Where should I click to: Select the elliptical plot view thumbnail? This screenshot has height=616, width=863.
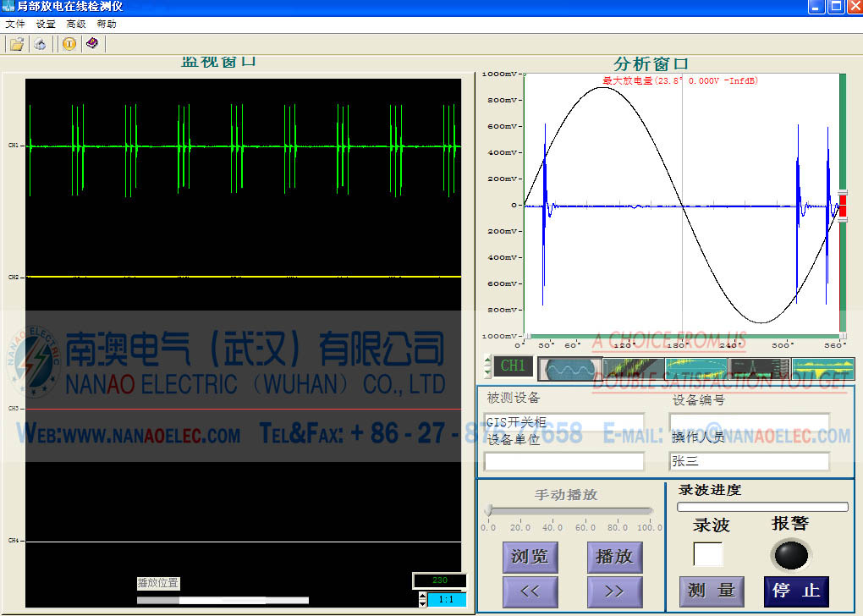click(696, 368)
